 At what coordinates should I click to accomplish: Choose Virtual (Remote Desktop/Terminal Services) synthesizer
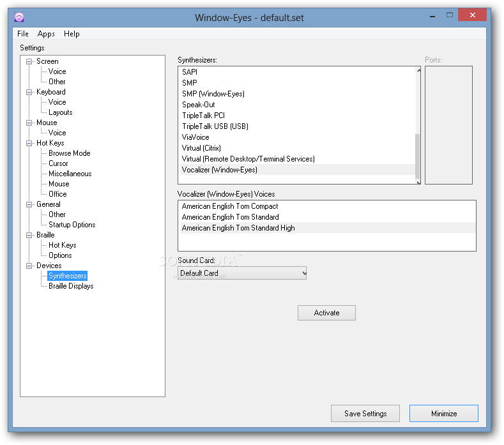point(297,159)
